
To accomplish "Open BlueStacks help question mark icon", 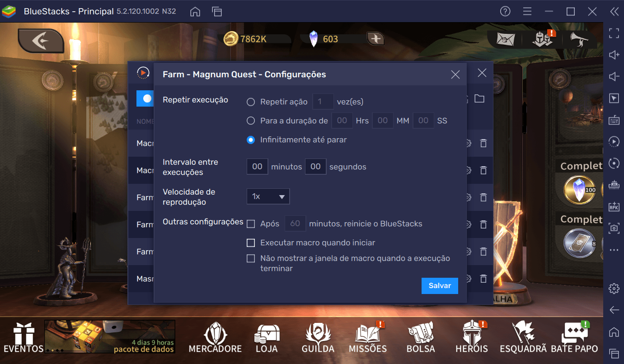I will point(506,11).
